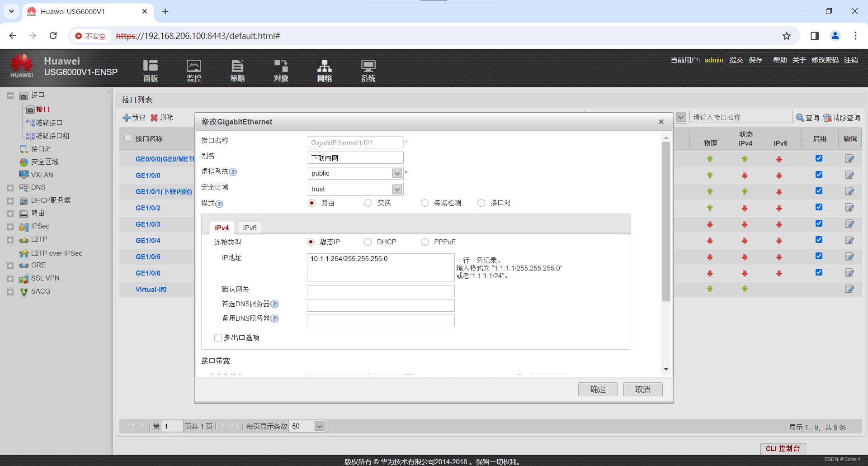Click the Huawei logo
The width and height of the screenshot is (868, 466).
pos(22,66)
